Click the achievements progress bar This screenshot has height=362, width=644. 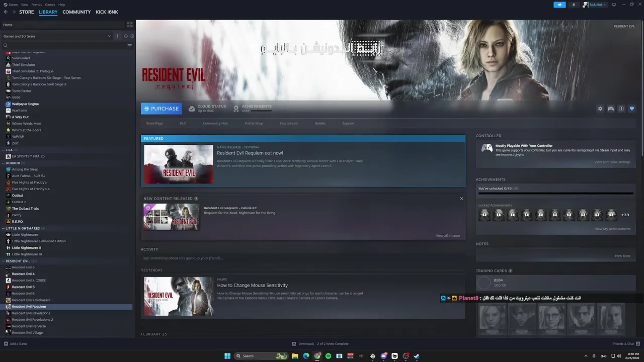(555, 194)
